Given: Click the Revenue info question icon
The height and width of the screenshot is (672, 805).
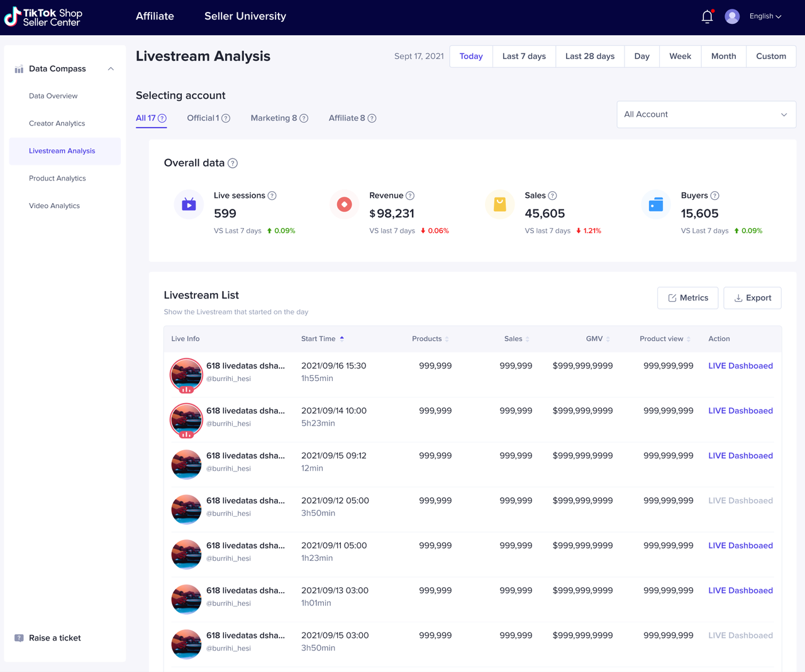Looking at the screenshot, I should tap(410, 196).
